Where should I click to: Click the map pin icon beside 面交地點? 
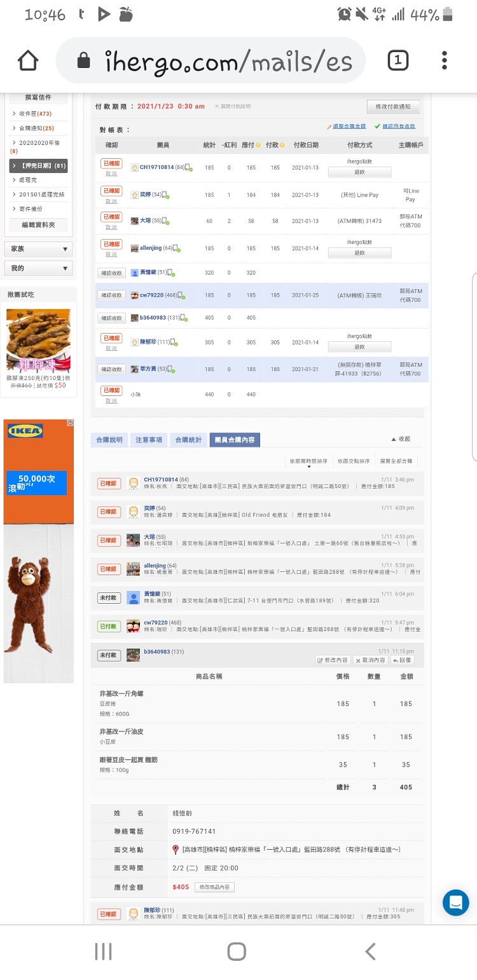pos(176,850)
